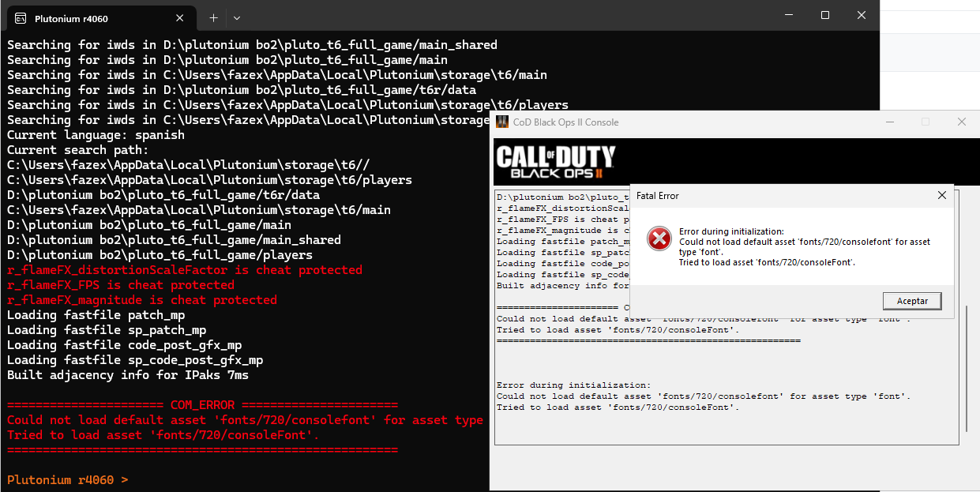Click 'r_flameFX_distortionScaleFactor is cheat protected' line
980x492 pixels.
tap(185, 270)
